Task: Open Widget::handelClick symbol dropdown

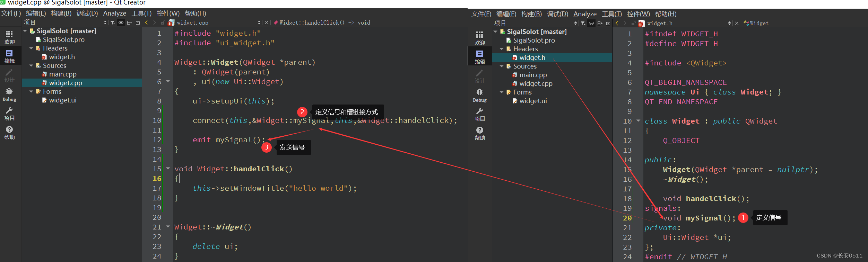Action: click(322, 22)
